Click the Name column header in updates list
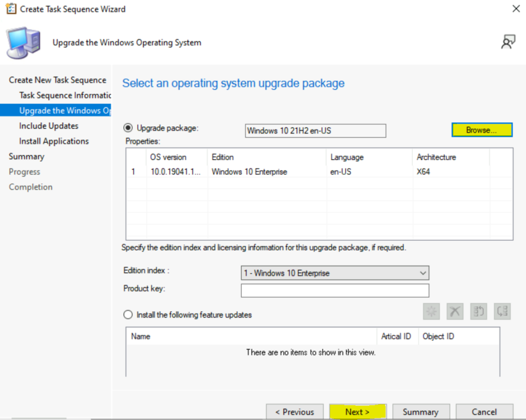The image size is (526, 420). tap(252, 336)
